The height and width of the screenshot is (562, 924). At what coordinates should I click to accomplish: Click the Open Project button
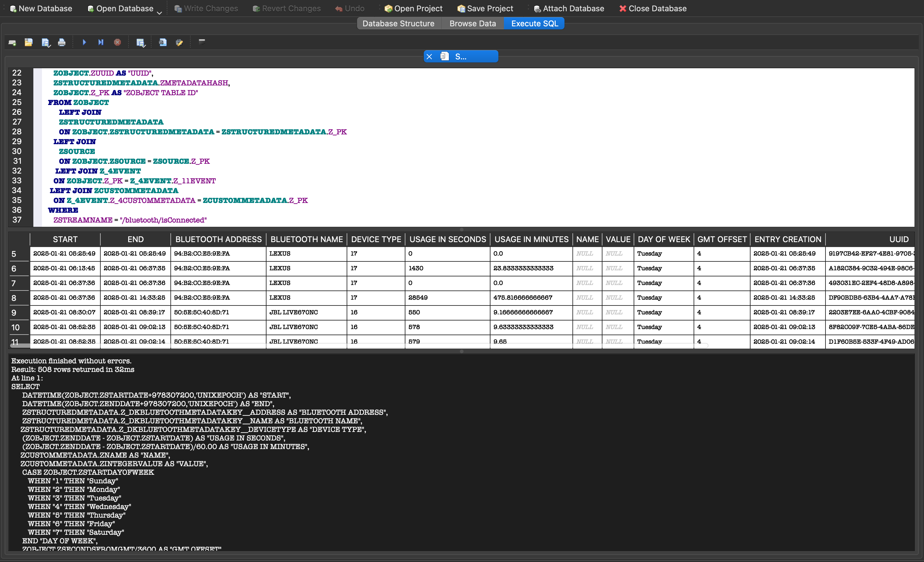[x=414, y=8]
